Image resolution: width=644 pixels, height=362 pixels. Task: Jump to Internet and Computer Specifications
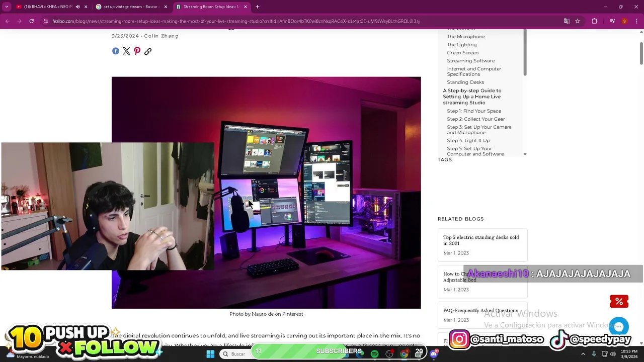coord(474,71)
